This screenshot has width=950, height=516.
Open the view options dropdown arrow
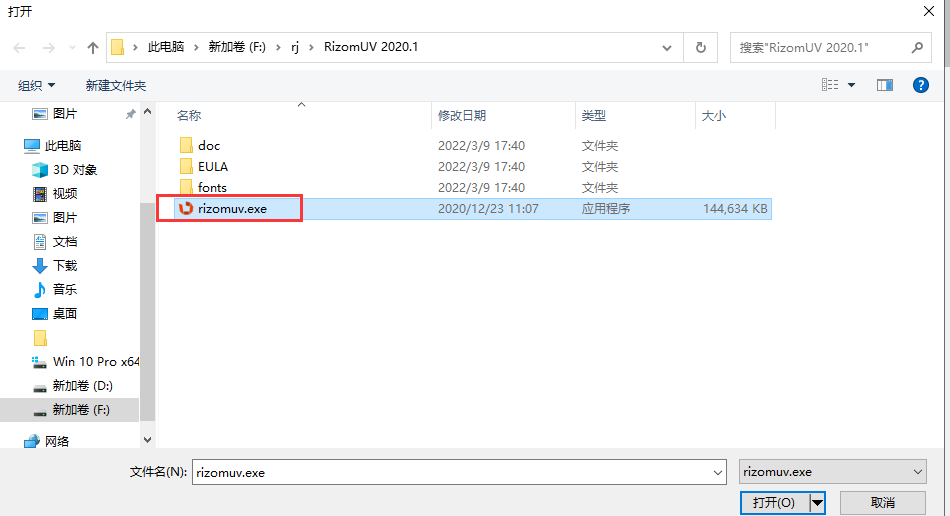point(851,85)
